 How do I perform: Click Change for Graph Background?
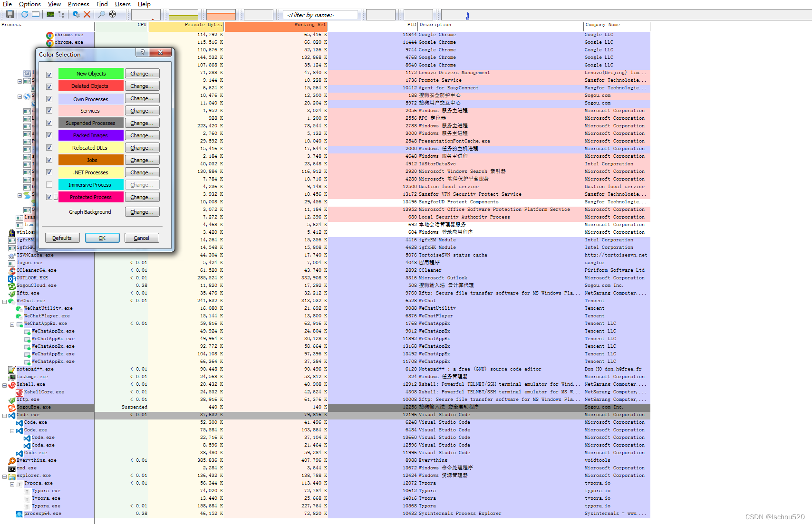pos(142,212)
